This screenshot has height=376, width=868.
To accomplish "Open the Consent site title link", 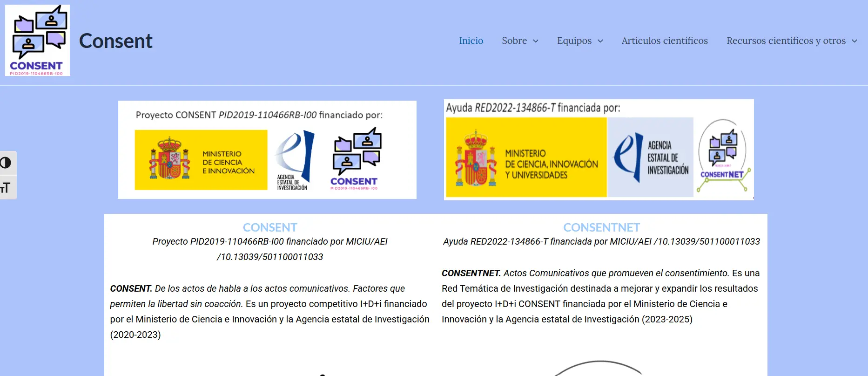I will (x=116, y=41).
